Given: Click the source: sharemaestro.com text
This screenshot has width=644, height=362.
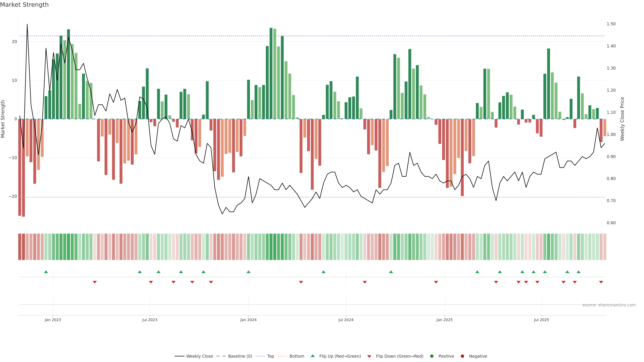Looking at the screenshot, I should 609,305.
